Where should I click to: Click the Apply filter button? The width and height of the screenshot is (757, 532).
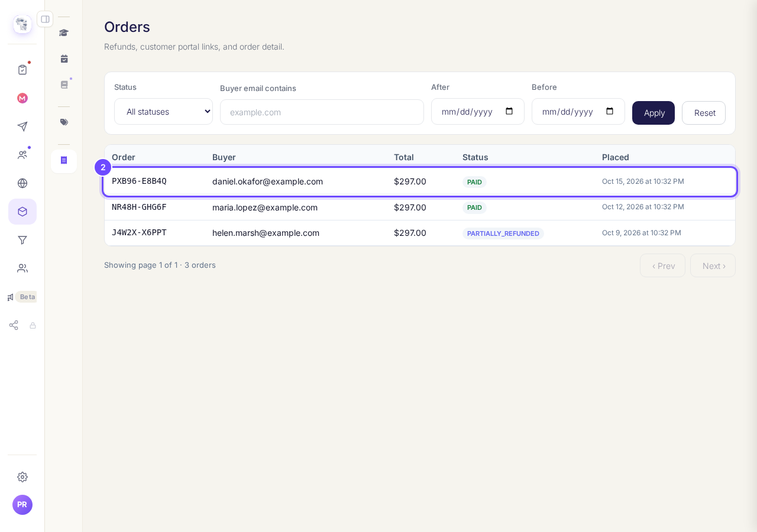(x=654, y=113)
